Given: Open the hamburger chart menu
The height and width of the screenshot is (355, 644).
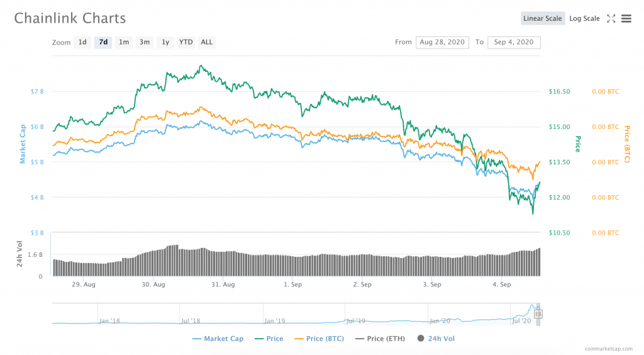Looking at the screenshot, I should 626,18.
